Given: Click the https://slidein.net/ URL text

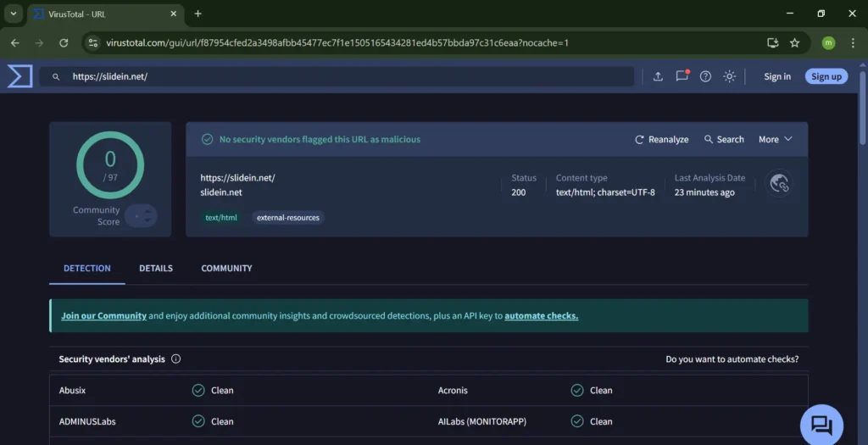Looking at the screenshot, I should click(x=237, y=178).
